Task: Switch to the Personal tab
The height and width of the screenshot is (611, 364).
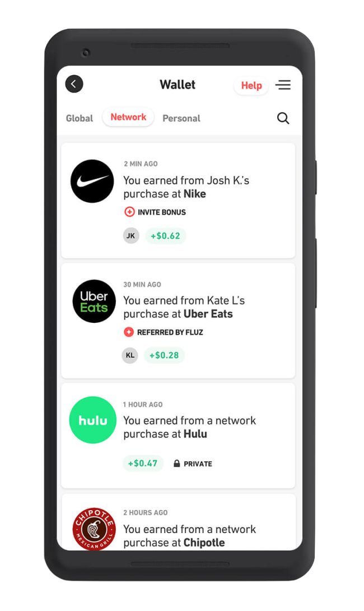Action: 181,118
